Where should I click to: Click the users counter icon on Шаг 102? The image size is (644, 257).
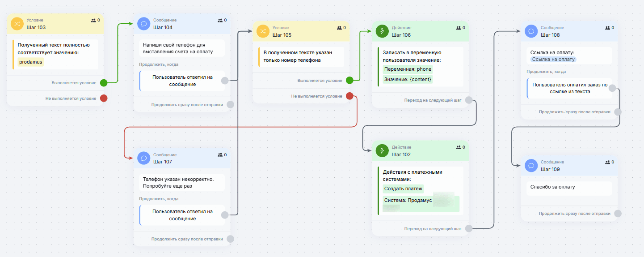459,147
